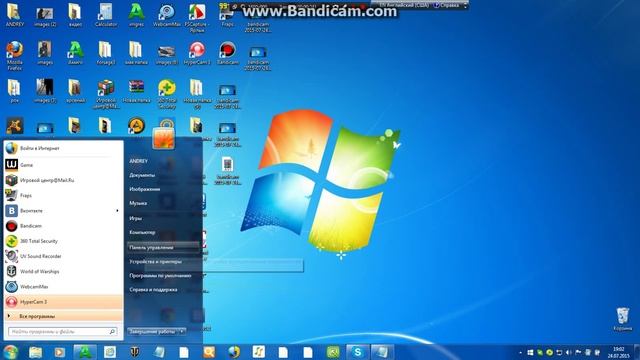The image size is (640, 360).
Task: Open the HyperCam 3 desktop icon
Action: point(197,53)
